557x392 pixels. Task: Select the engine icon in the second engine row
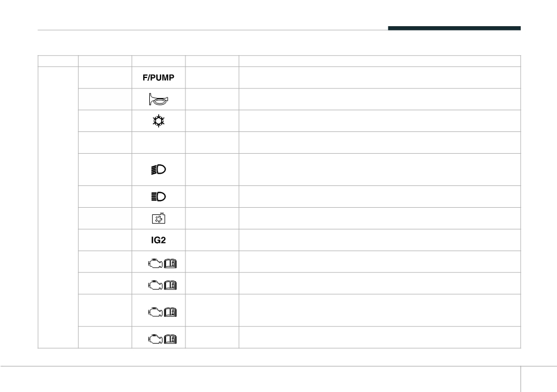click(155, 285)
